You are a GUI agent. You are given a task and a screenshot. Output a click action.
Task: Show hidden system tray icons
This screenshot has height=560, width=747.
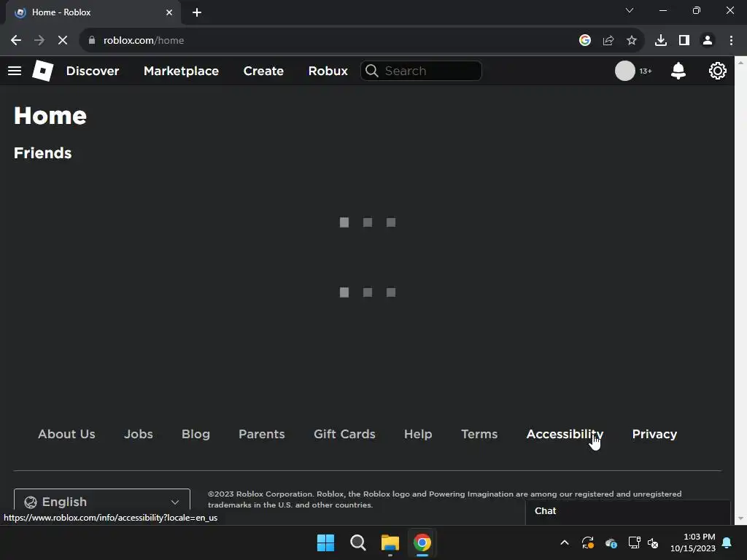coord(565,542)
